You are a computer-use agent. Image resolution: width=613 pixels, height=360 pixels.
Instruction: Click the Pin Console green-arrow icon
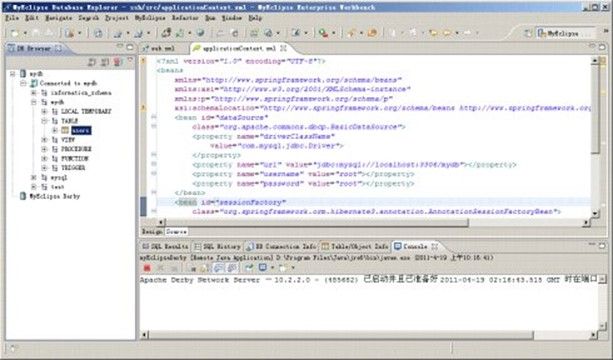249,268
